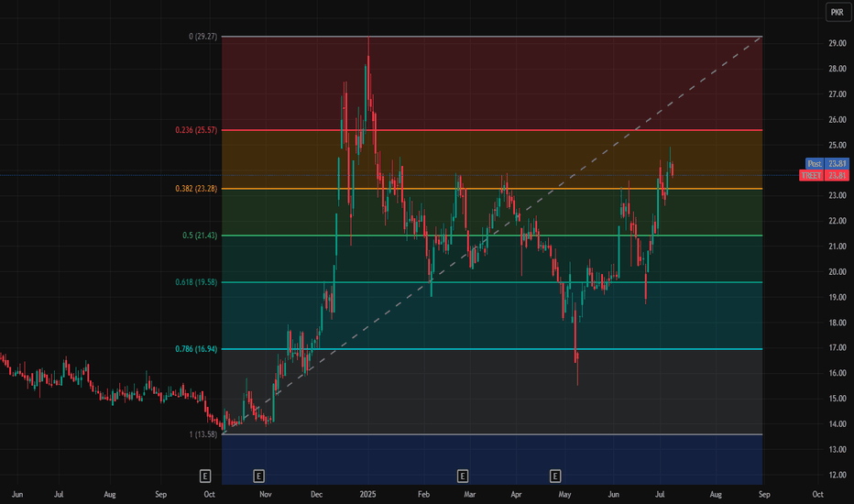Viewport: 854px width, 504px height.
Task: Click the 0.618 (19.58) retracement label
Action: 196,282
